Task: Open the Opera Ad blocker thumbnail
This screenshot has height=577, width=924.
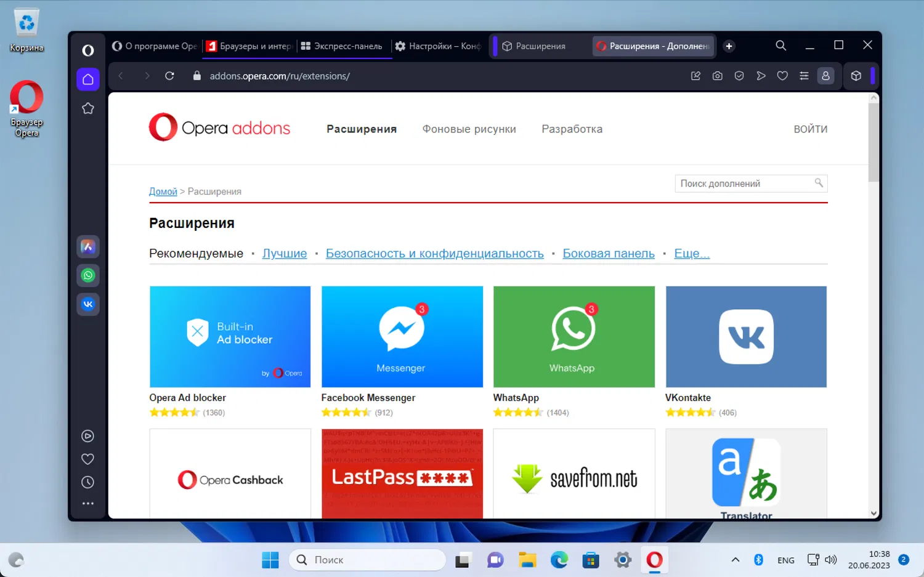Action: tap(230, 336)
